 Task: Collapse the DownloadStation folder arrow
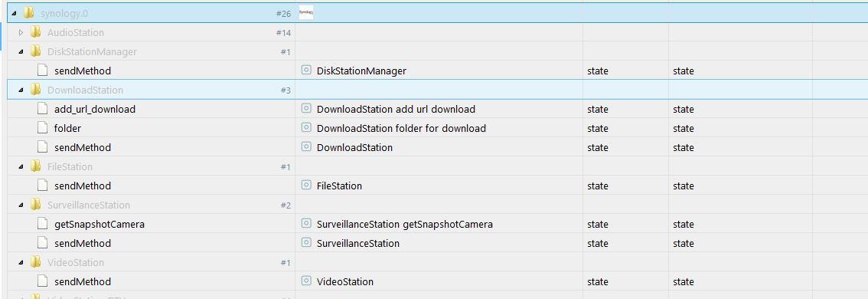(21, 90)
